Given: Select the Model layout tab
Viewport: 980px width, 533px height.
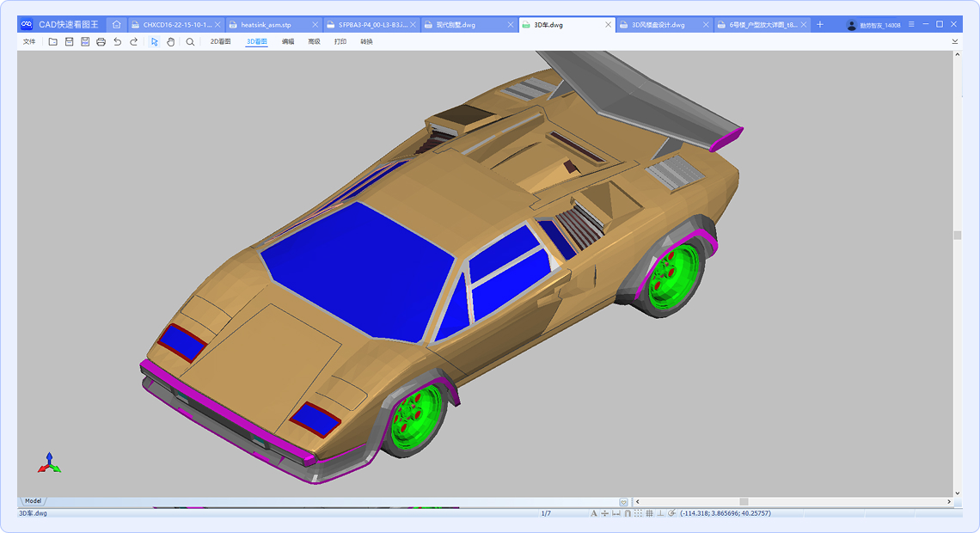Looking at the screenshot, I should click(34, 501).
